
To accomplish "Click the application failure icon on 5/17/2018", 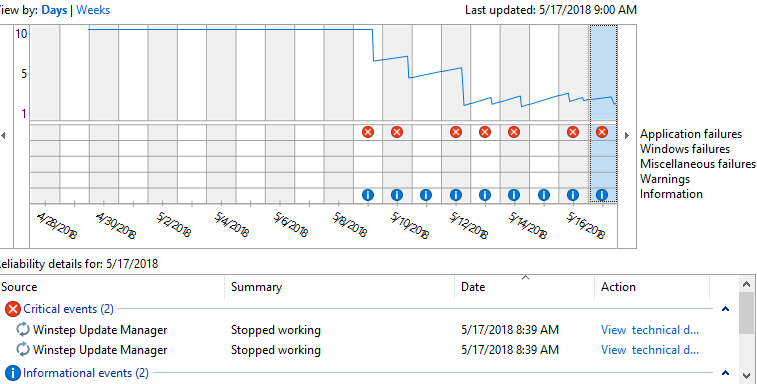I will [x=602, y=132].
